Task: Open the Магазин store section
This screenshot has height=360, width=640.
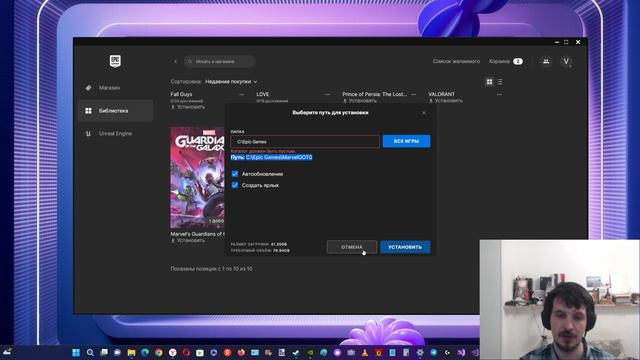Action: click(115, 88)
